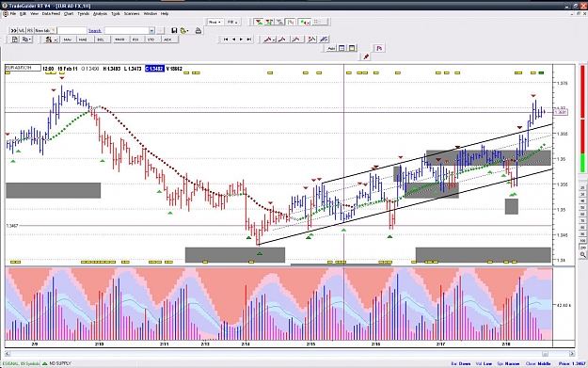Toggle the green price bars icon
Image resolution: width=588 pixels, height=368 pixels.
click(x=291, y=23)
